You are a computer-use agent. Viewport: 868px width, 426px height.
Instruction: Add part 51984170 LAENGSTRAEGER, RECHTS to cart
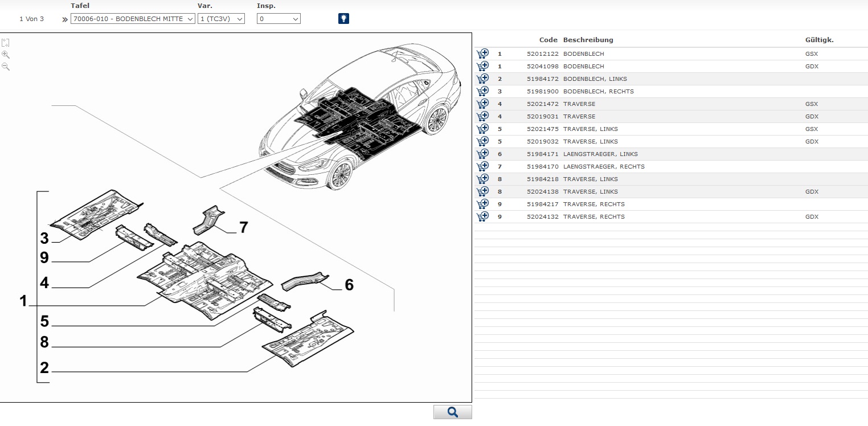482,166
